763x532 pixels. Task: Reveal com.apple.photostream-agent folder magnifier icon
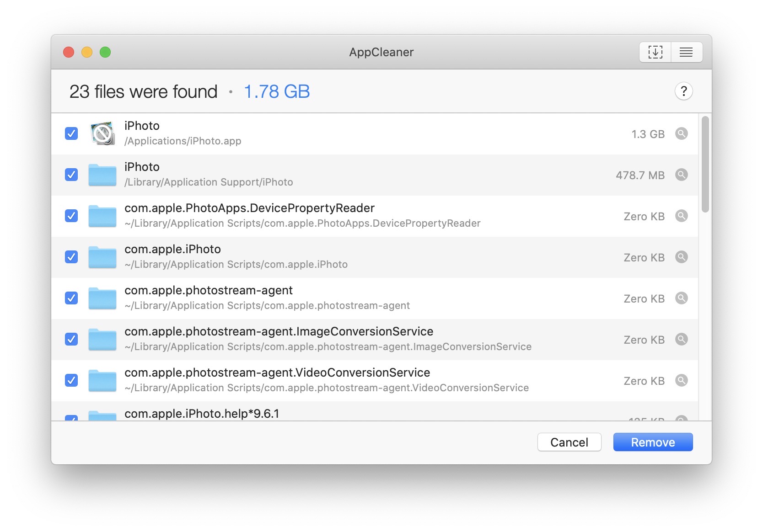[681, 298]
